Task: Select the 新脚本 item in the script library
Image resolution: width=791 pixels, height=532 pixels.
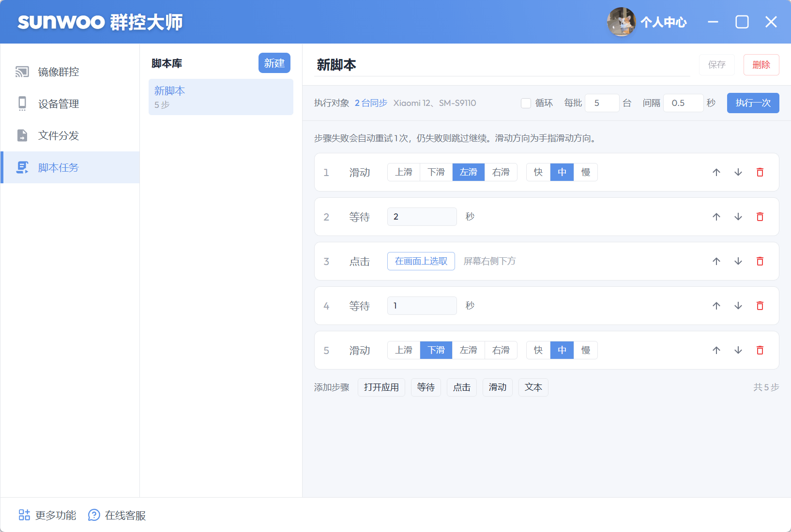Action: click(221, 97)
